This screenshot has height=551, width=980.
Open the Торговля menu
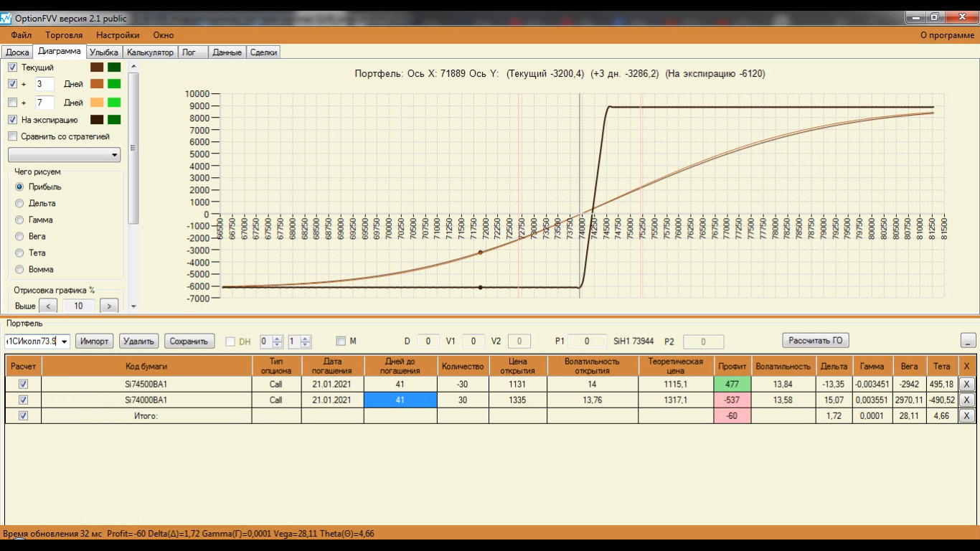[64, 34]
